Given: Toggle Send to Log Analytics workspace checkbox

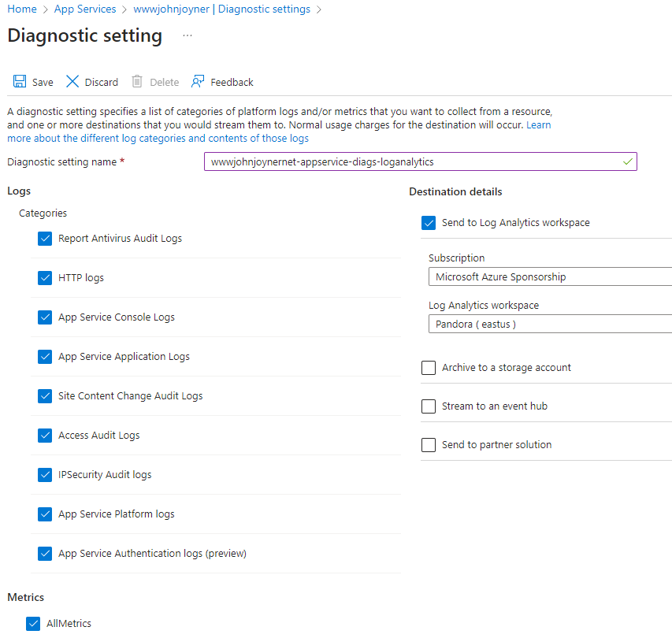Looking at the screenshot, I should (x=429, y=223).
